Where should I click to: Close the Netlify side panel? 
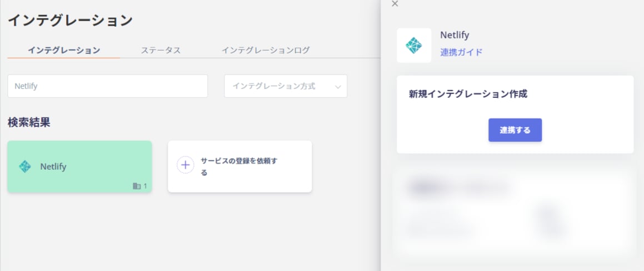tap(395, 4)
